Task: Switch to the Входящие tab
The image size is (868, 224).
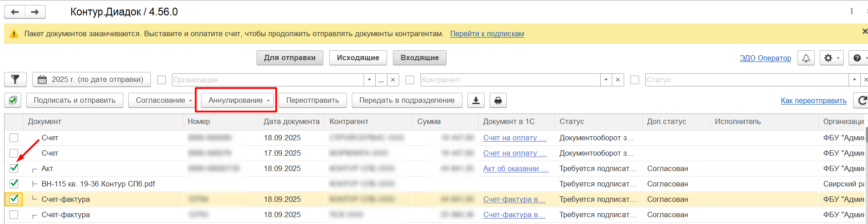Action: (420, 58)
